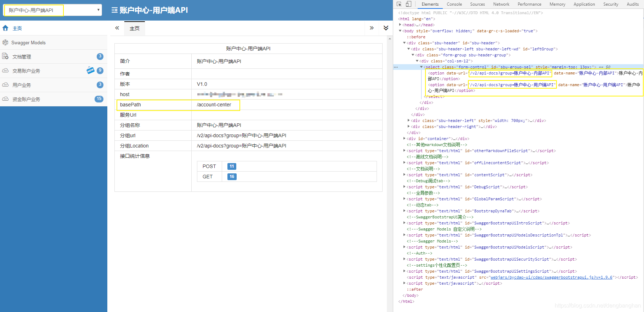
Task: Click the home icon in sidebar
Action: pyautogui.click(x=5, y=28)
